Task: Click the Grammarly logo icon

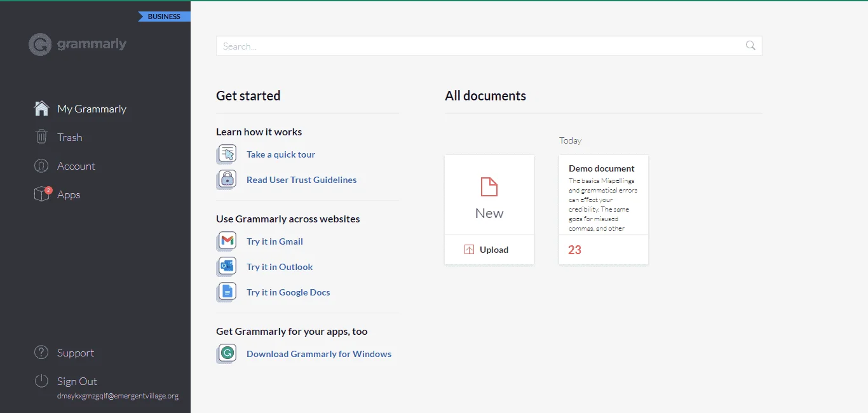Action: [x=40, y=44]
